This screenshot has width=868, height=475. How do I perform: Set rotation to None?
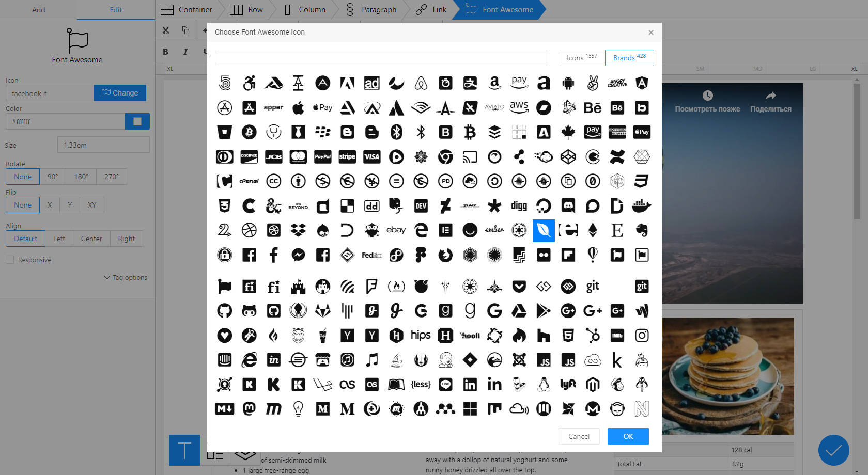point(23,177)
